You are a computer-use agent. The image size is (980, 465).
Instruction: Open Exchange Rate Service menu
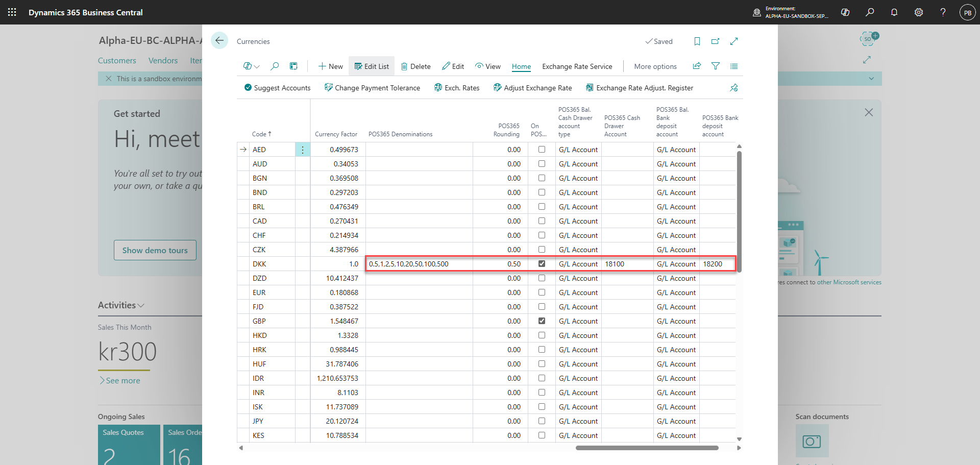pos(577,66)
